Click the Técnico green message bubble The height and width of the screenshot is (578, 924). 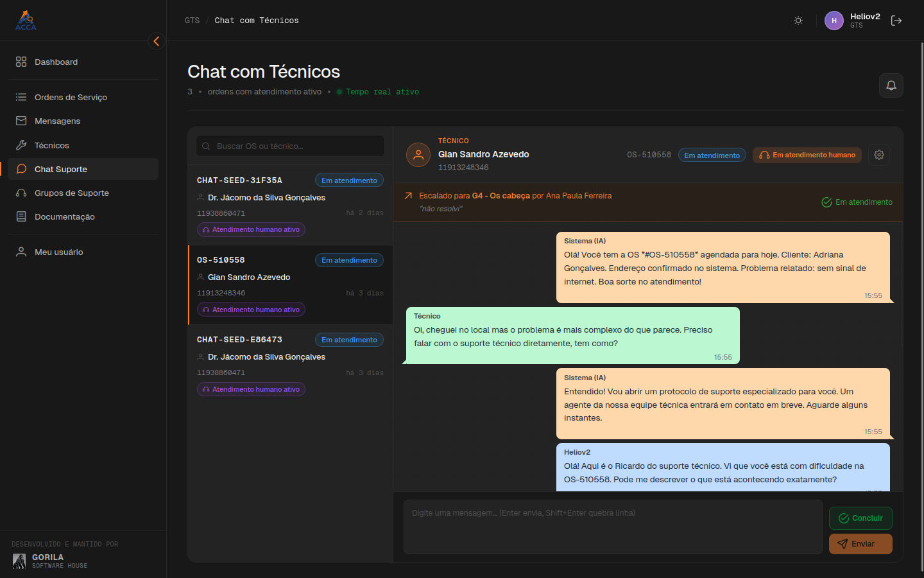(573, 335)
